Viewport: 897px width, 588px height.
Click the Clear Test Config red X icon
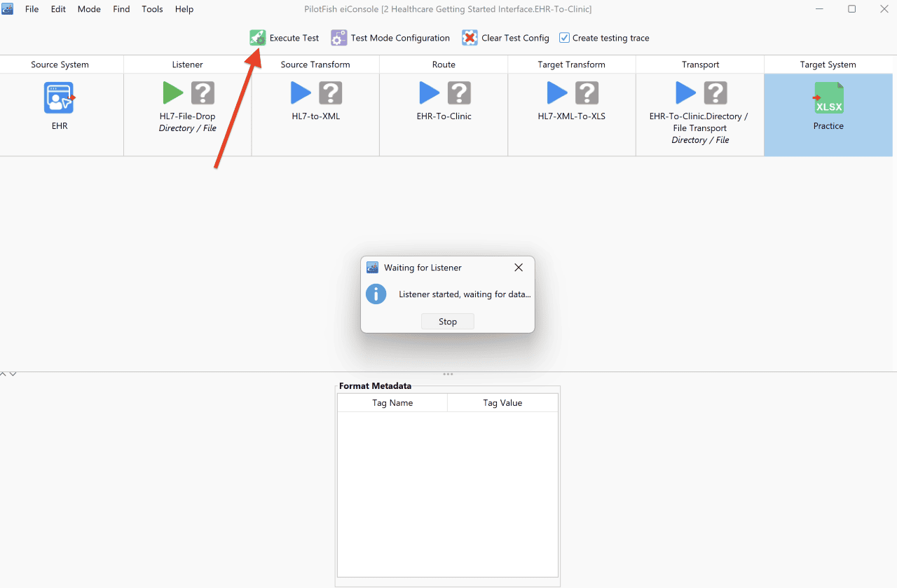[470, 38]
